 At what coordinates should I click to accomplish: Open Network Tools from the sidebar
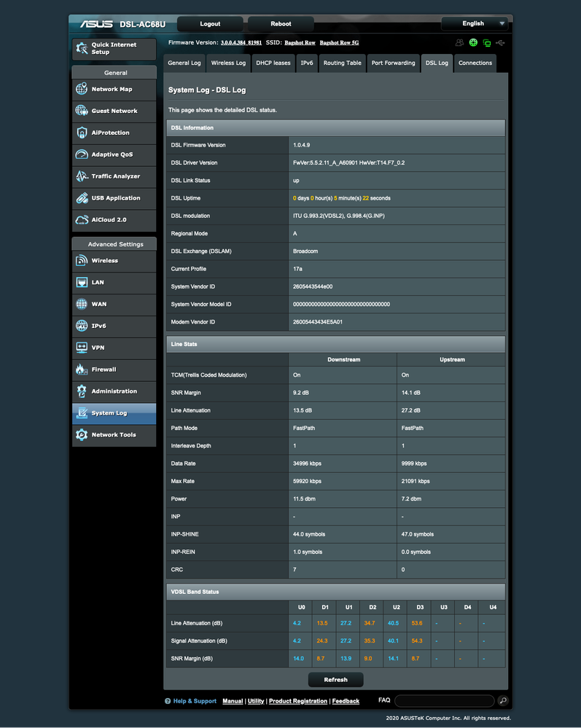(114, 435)
